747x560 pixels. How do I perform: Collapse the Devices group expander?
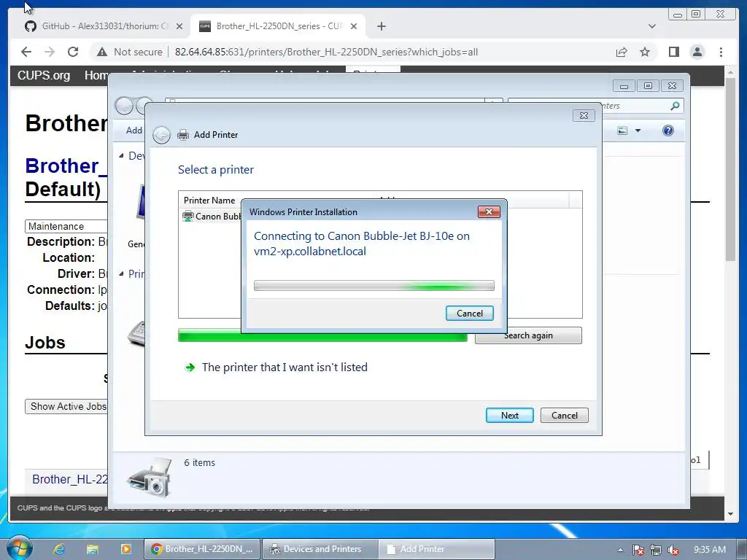[x=121, y=156]
